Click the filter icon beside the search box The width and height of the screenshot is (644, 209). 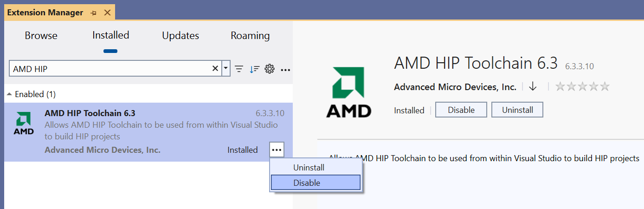[239, 69]
